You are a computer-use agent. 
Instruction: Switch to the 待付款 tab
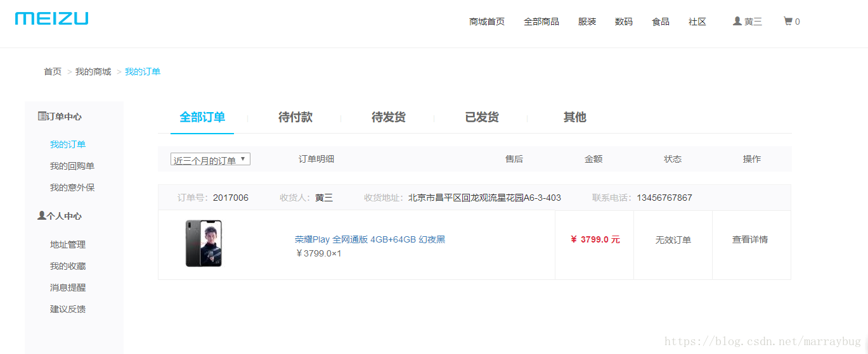pos(295,117)
